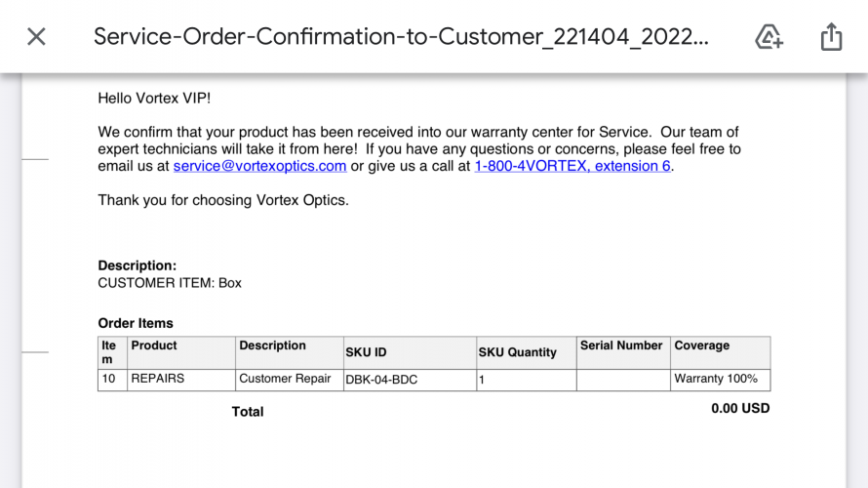868x488 pixels.
Task: Open the share sheet icon
Action: click(831, 36)
